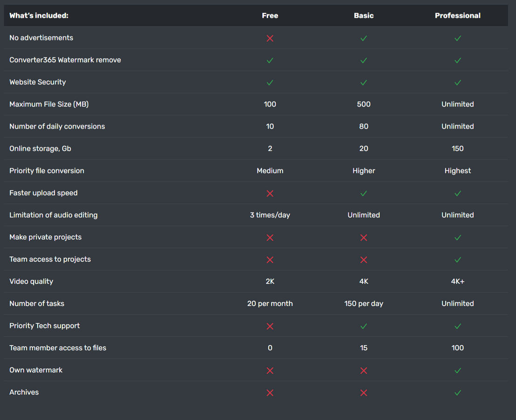
Task: Click the 4K+ video quality value
Action: (458, 281)
